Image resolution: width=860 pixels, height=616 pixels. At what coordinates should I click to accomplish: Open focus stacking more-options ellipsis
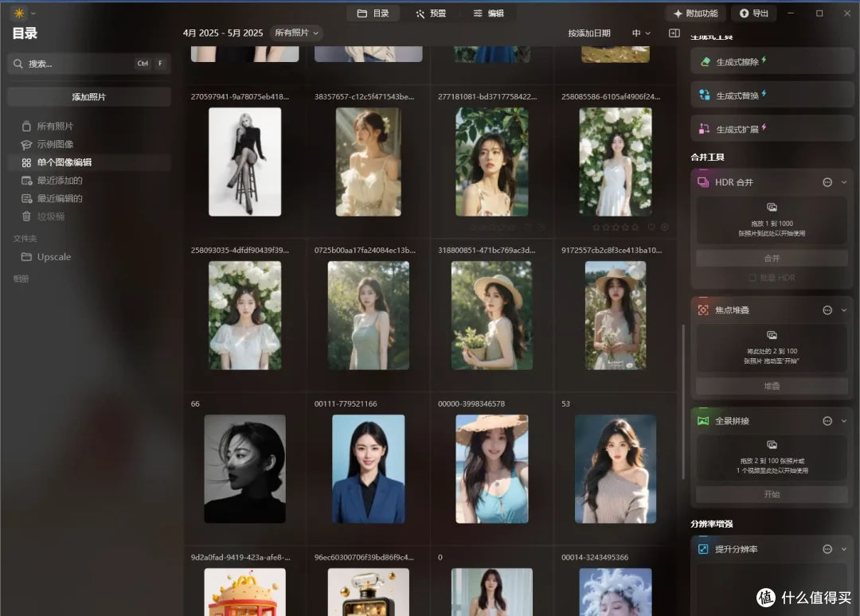pyautogui.click(x=827, y=310)
